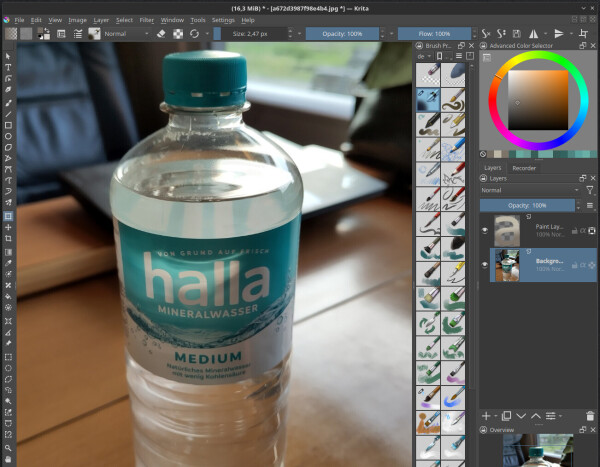The image size is (600, 467).
Task: Move the layer up in stack
Action: (535, 416)
